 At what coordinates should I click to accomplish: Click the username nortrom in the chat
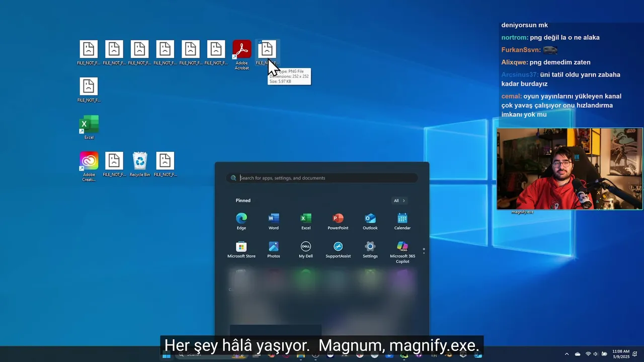pyautogui.click(x=514, y=38)
